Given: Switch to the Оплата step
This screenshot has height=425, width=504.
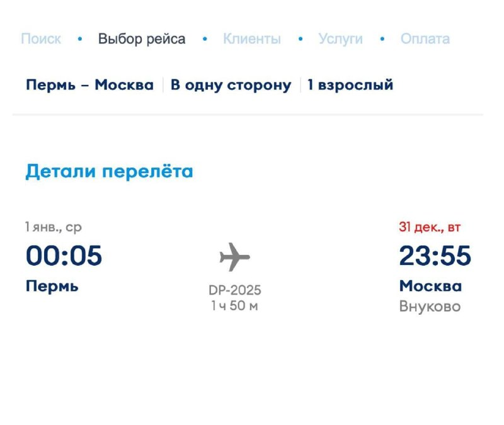Looking at the screenshot, I should click(x=425, y=39).
